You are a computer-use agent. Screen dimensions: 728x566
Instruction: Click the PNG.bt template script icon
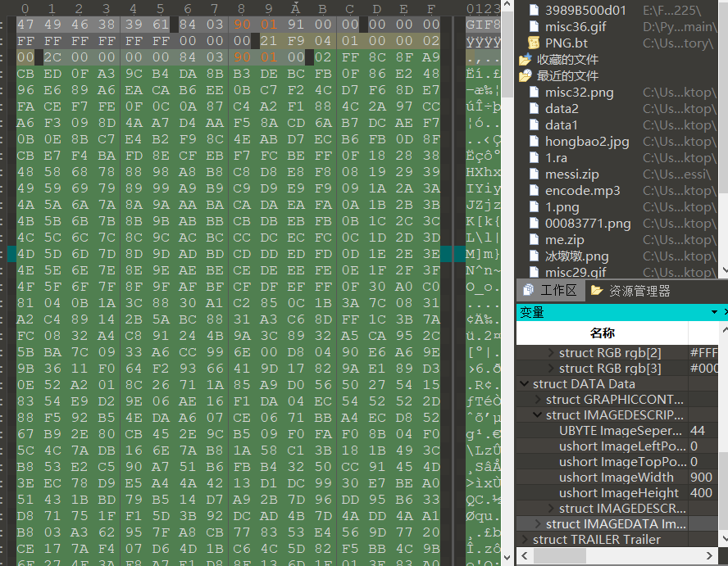click(x=534, y=43)
